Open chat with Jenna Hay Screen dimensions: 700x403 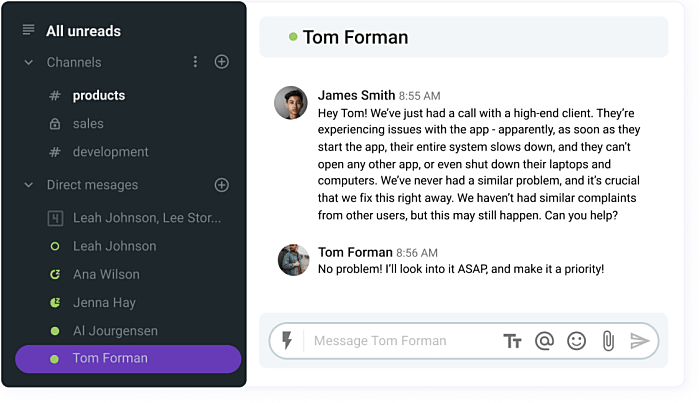point(104,302)
